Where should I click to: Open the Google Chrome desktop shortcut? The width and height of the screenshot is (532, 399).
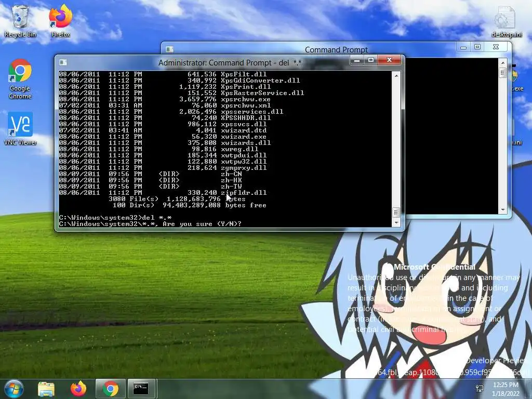pos(20,79)
